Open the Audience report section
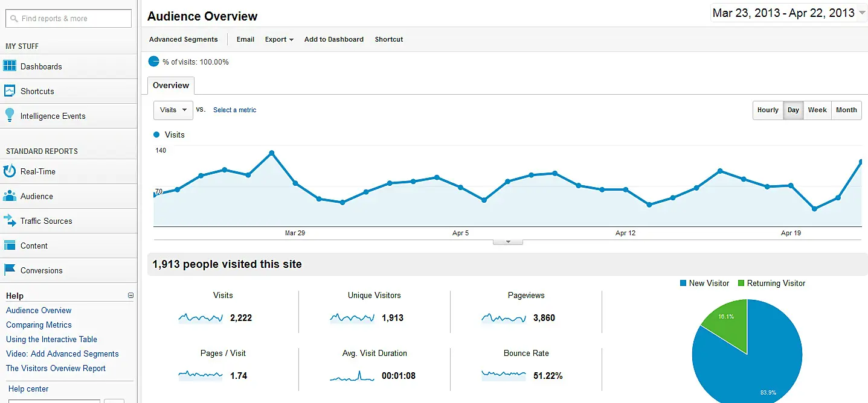Screen dimensions: 868x403 tap(36, 195)
